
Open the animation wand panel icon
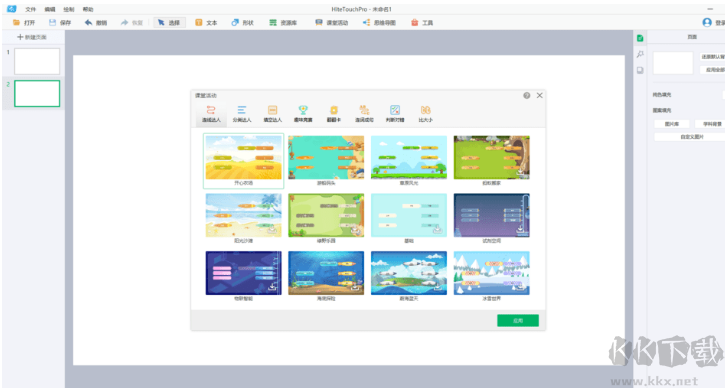pos(640,54)
